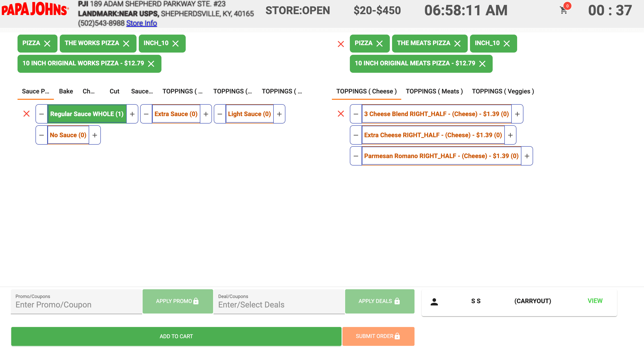Decrease Extra Sauce quantity
The image size is (644, 349).
pyautogui.click(x=146, y=114)
